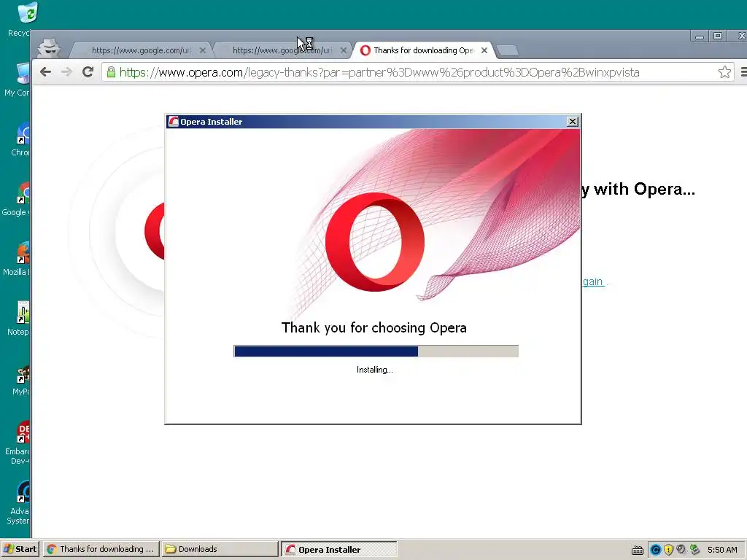Close the Opera Installer dialog
The width and height of the screenshot is (747, 560).
(x=573, y=122)
